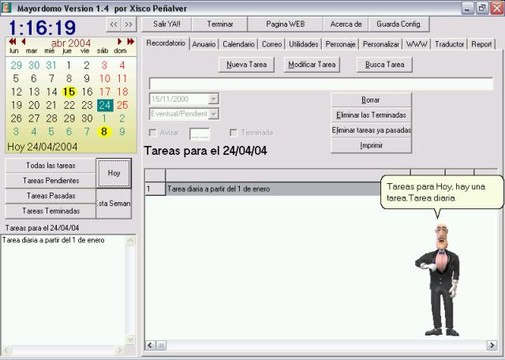Select 'Tarea diaria' in the lower-left list
The image size is (505, 360).
click(x=53, y=240)
